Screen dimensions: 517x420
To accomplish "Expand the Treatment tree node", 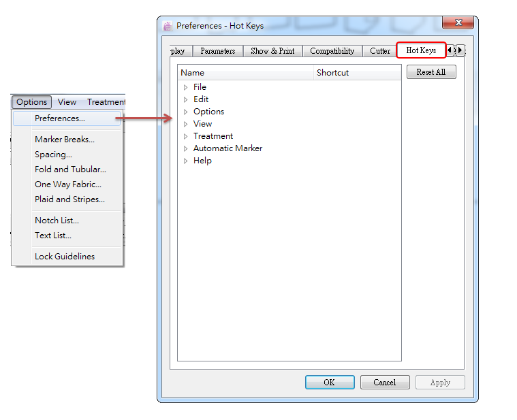I will point(185,136).
